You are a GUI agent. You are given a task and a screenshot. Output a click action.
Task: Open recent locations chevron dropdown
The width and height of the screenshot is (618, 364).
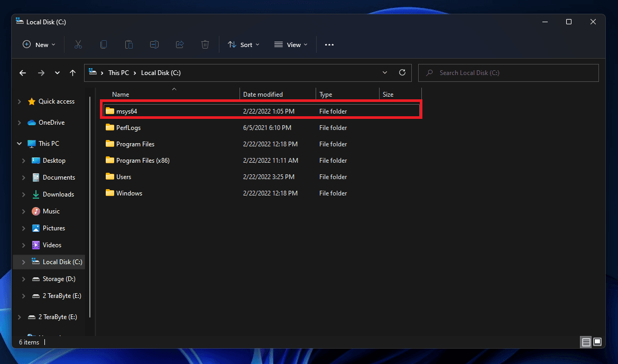point(57,73)
